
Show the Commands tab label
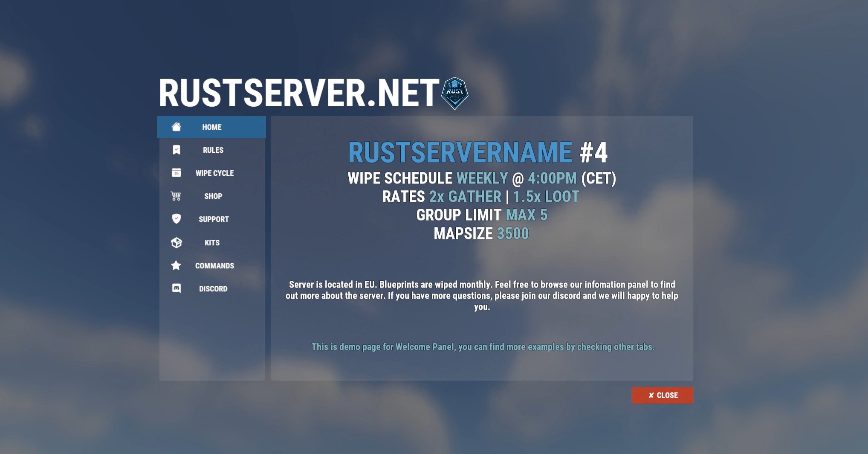click(214, 266)
